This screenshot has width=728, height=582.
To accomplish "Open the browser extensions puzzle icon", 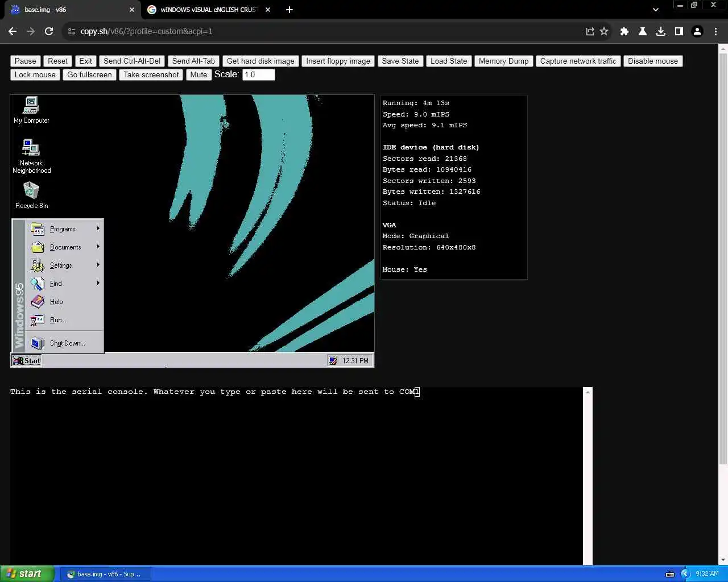I will coord(624,31).
